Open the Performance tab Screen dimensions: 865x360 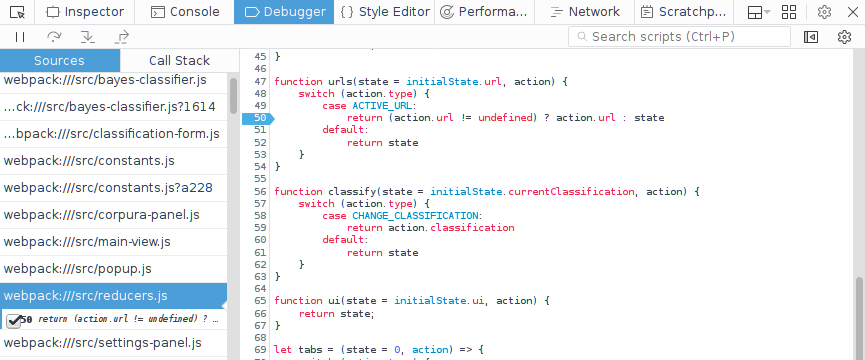point(484,12)
